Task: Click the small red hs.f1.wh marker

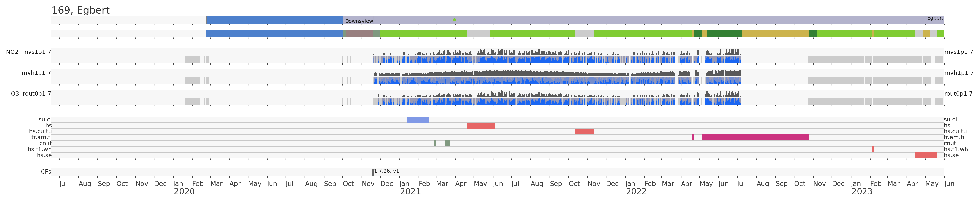Action: (x=872, y=150)
